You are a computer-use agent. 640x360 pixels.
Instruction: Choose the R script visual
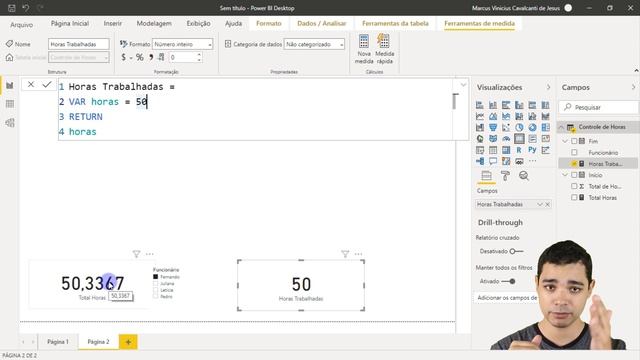point(519,150)
